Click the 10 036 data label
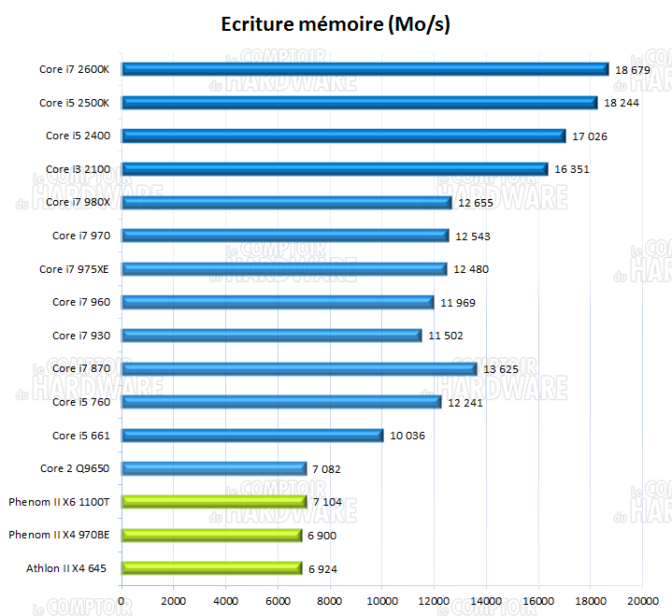 click(x=407, y=436)
